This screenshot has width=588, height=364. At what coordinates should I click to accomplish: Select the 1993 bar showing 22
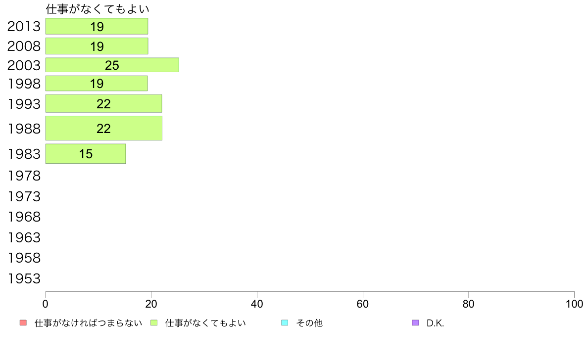pos(104,103)
